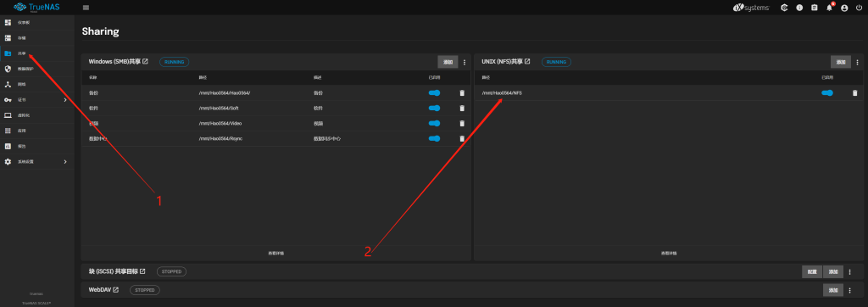
Task: Disable SMB share /mnt/Hao0564/Hao0564/ toggle
Action: 435,93
